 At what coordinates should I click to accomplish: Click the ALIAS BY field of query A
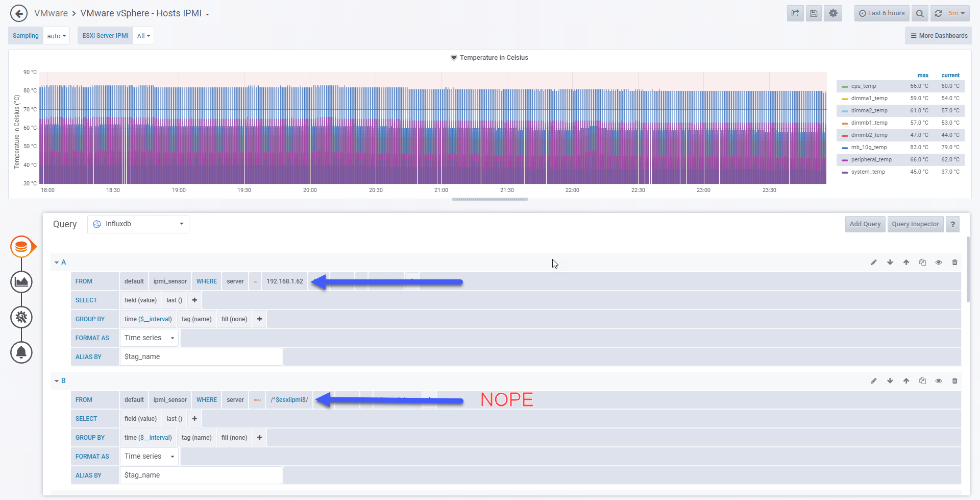click(x=201, y=357)
